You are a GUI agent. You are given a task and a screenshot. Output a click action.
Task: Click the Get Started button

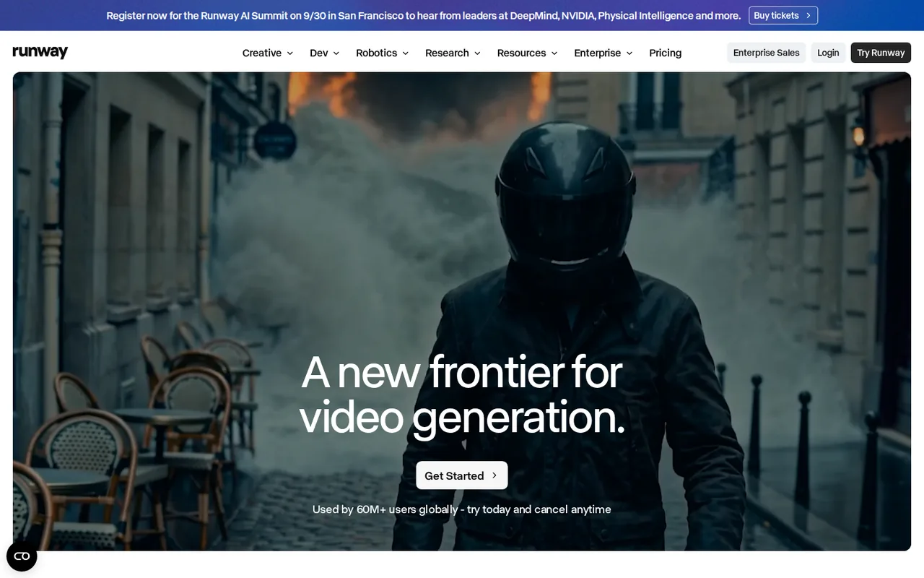click(462, 475)
